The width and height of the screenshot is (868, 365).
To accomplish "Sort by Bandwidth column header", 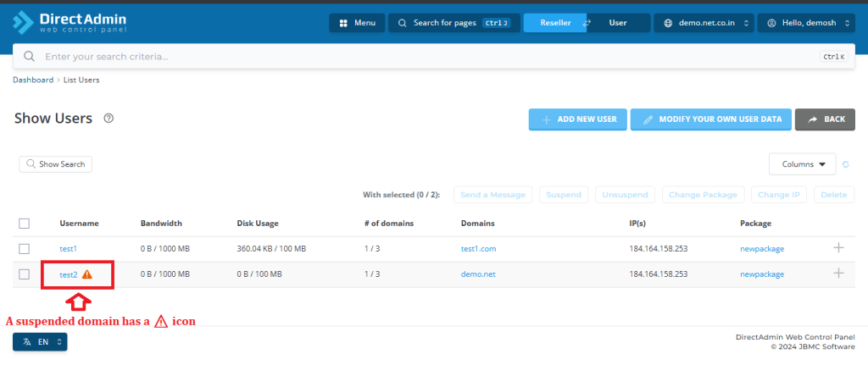I will 161,224.
